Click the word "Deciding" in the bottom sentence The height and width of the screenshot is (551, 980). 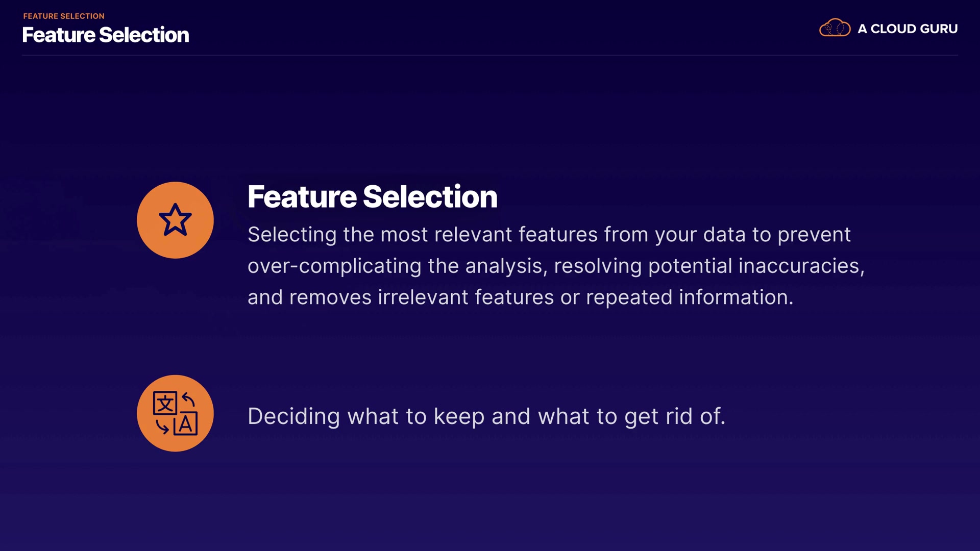pyautogui.click(x=293, y=416)
